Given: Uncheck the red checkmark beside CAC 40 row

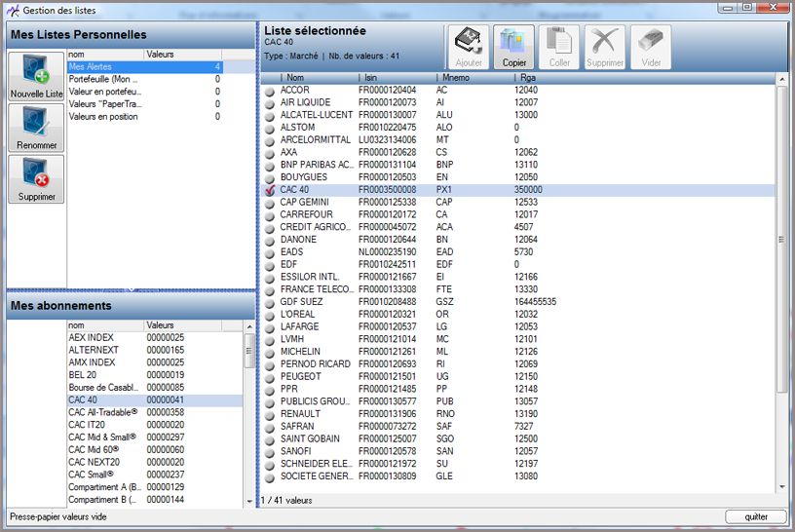Looking at the screenshot, I should tap(270, 190).
